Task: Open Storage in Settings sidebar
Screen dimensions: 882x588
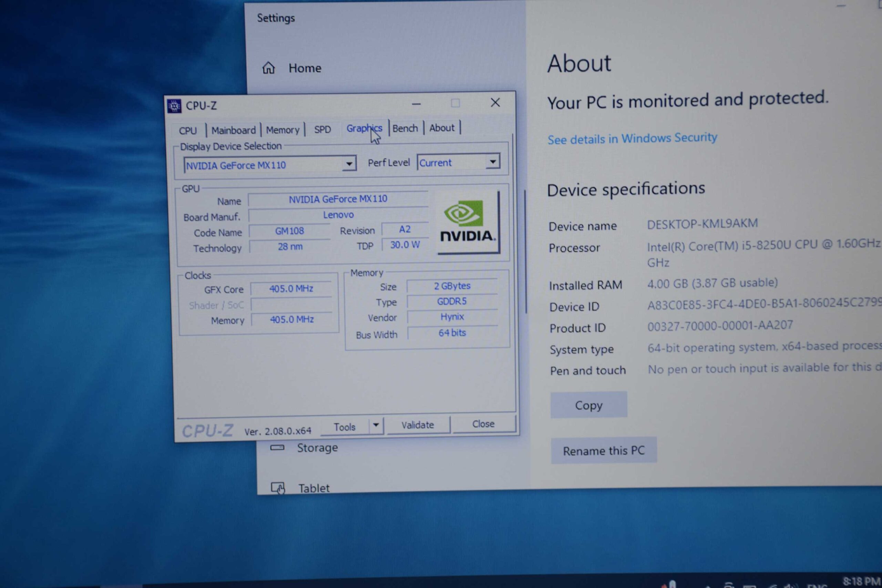Action: point(317,447)
